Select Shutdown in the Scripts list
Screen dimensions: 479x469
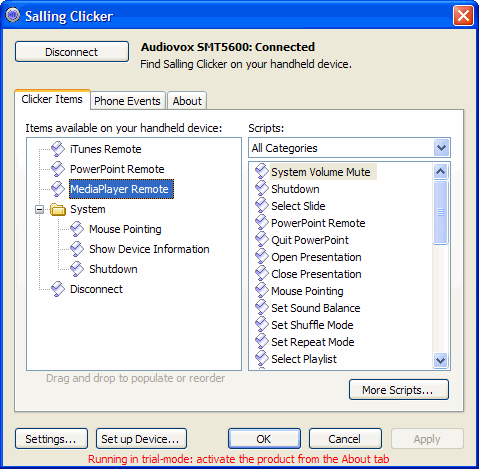295,189
